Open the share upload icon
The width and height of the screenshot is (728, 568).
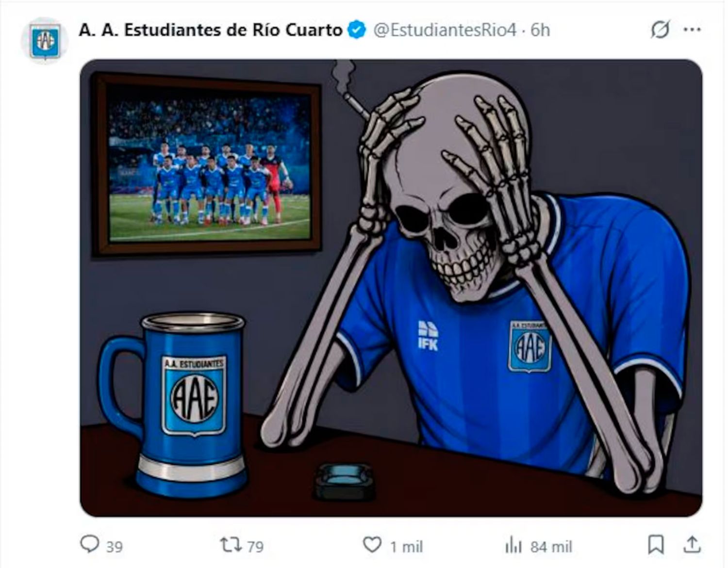[x=692, y=545]
